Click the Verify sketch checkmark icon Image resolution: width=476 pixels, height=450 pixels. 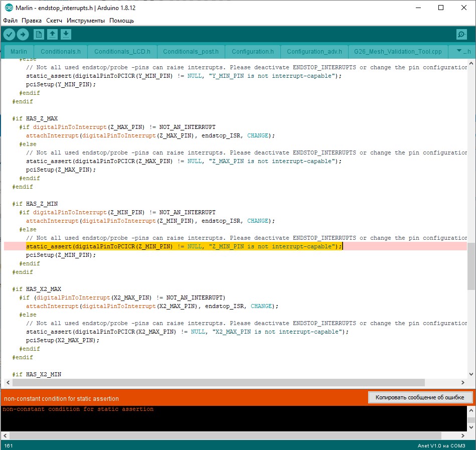[9, 34]
